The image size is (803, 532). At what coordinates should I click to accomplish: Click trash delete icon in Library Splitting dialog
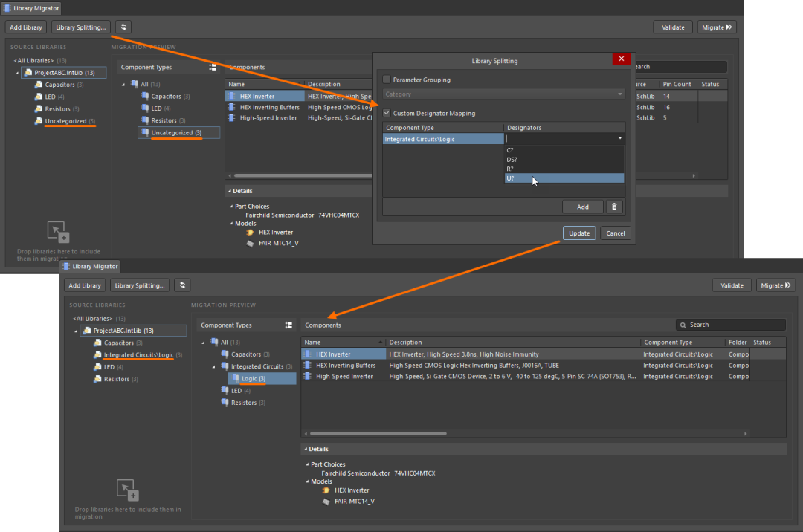(614, 207)
